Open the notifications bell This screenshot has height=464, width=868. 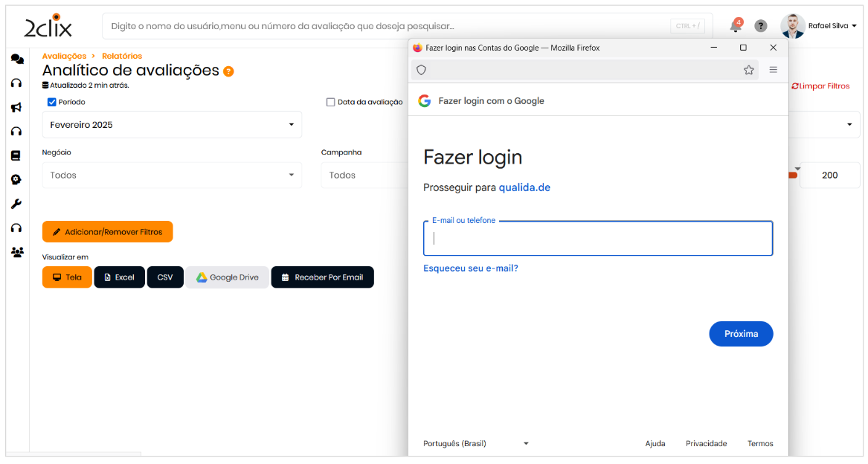736,27
